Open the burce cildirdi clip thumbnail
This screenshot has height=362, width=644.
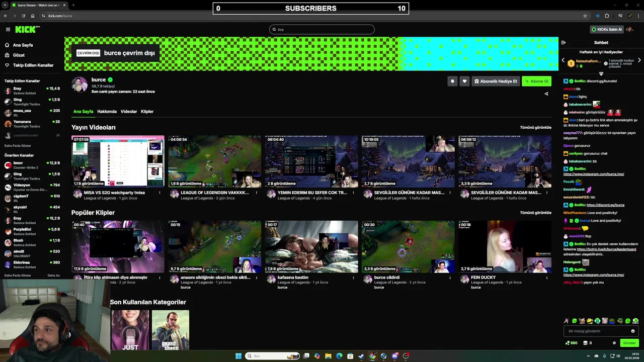pos(408,246)
